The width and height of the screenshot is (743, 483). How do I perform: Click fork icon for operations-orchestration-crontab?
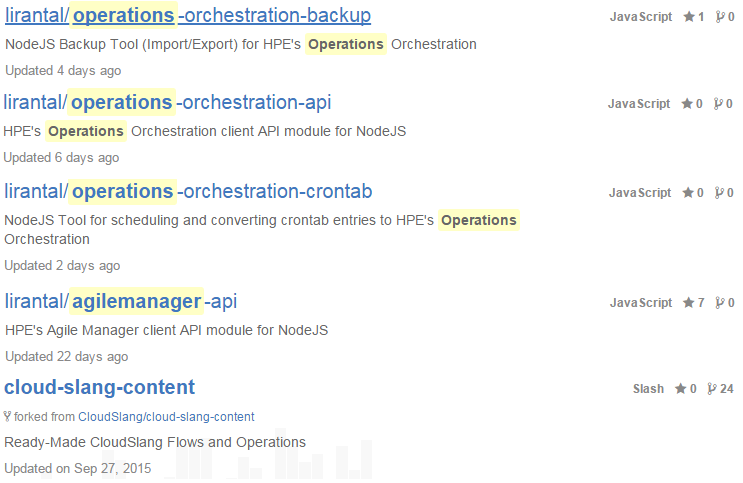point(718,192)
